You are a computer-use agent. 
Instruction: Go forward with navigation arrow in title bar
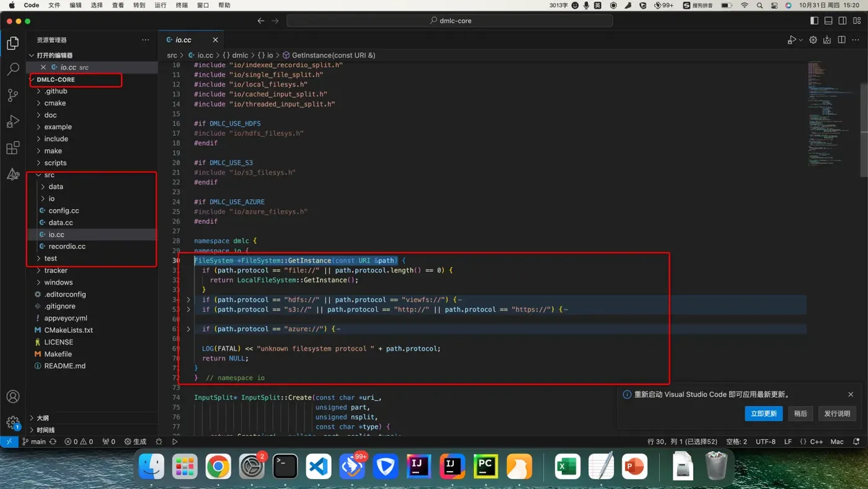click(x=275, y=20)
